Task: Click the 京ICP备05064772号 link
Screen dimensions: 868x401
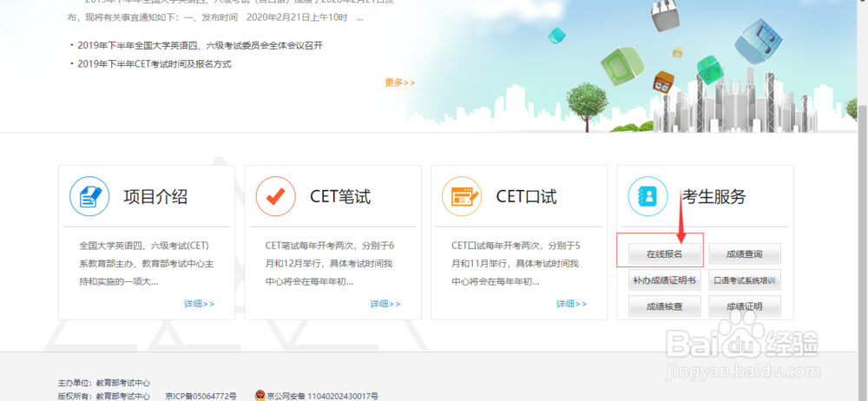Action: [201, 396]
